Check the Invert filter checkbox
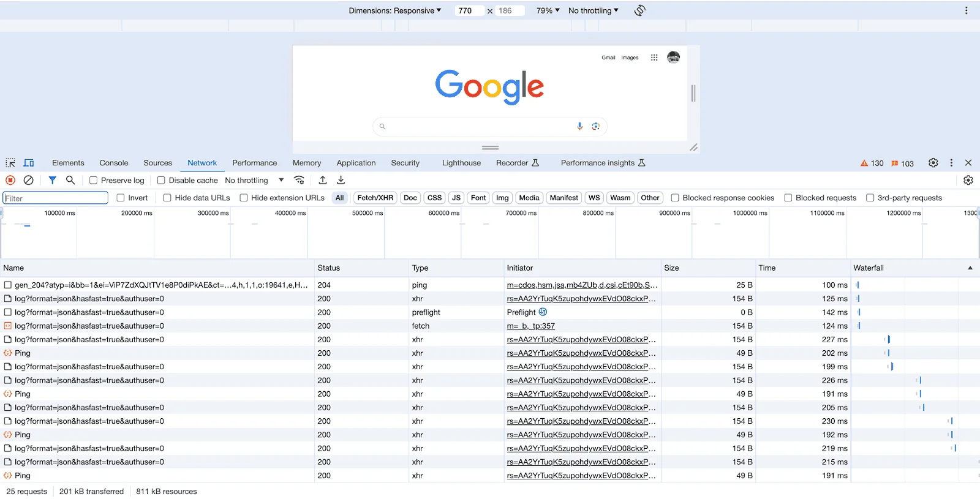The image size is (980, 499). (x=121, y=198)
